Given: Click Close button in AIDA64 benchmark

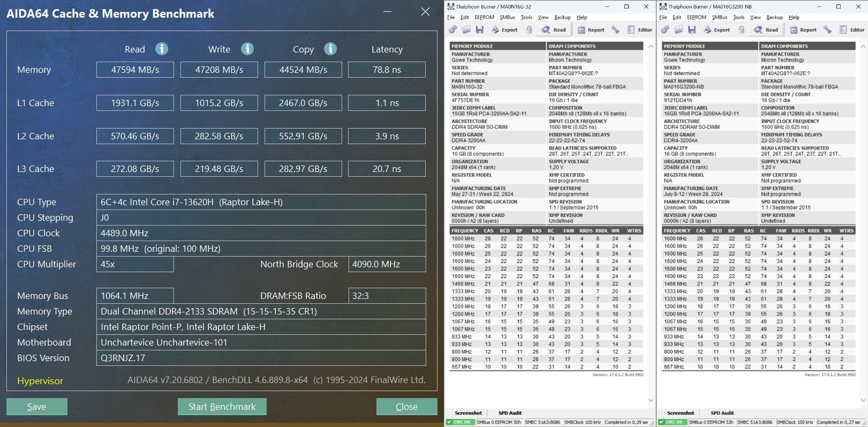Looking at the screenshot, I should point(406,407).
